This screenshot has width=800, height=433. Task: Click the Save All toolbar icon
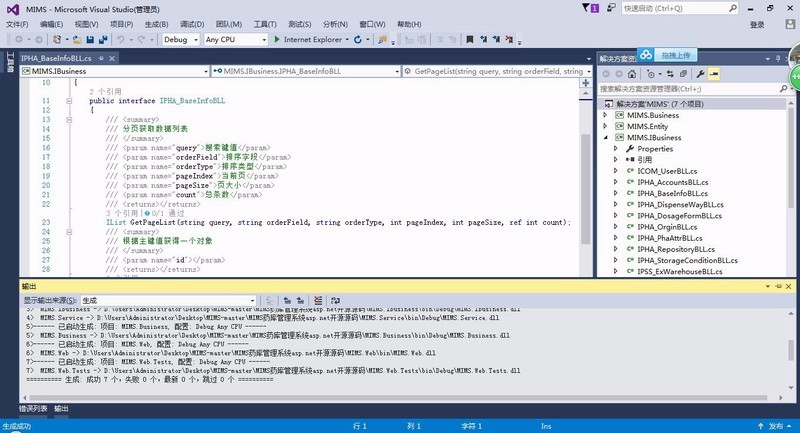coord(103,40)
